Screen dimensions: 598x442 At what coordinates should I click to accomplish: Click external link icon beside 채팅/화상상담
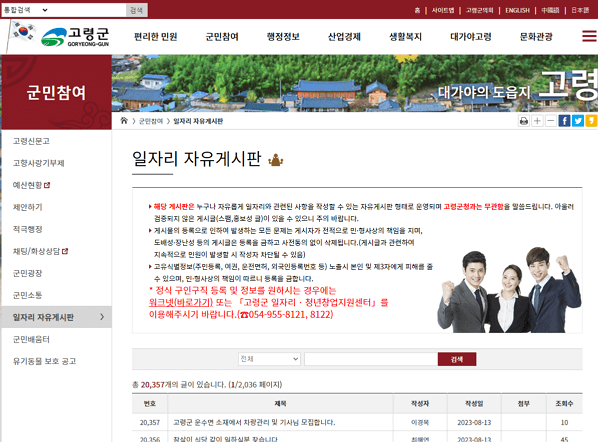coord(65,251)
